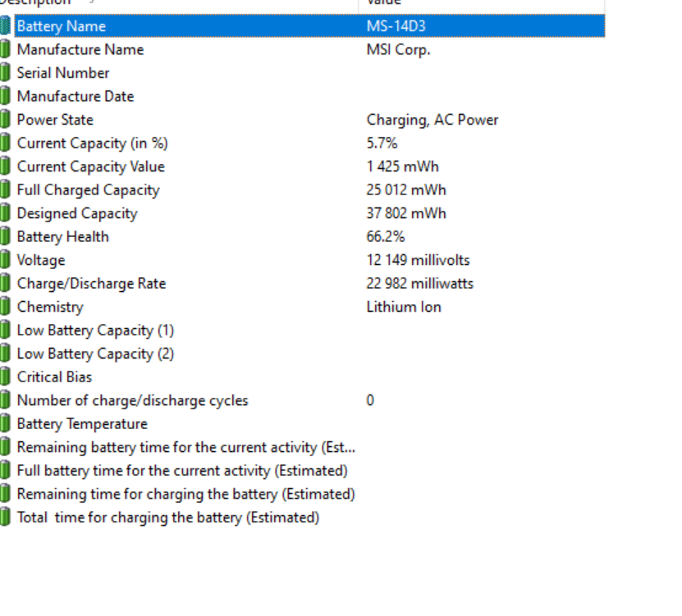The width and height of the screenshot is (682, 616).
Task: Click battery icon beside Remaining battery time row
Action: pyautogui.click(x=5, y=447)
